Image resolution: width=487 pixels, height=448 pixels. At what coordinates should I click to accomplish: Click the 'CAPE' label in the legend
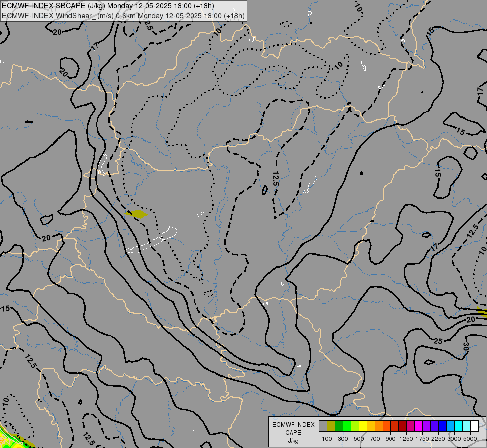pyautogui.click(x=293, y=433)
